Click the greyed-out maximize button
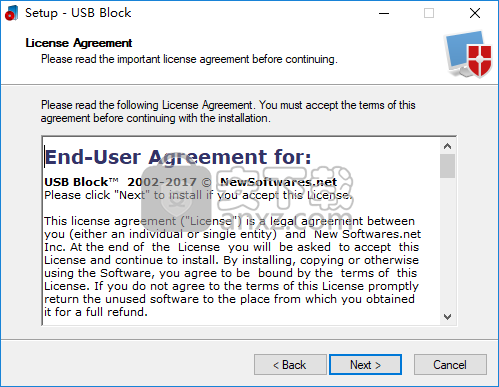The image size is (499, 387). tap(429, 13)
